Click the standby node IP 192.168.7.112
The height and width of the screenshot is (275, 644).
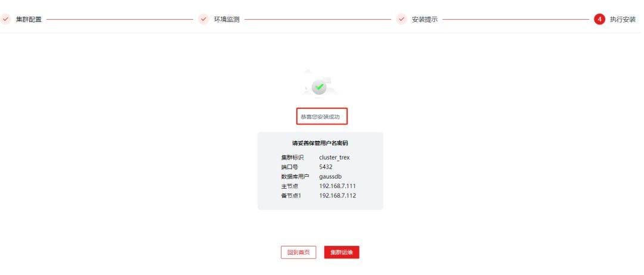coord(338,195)
